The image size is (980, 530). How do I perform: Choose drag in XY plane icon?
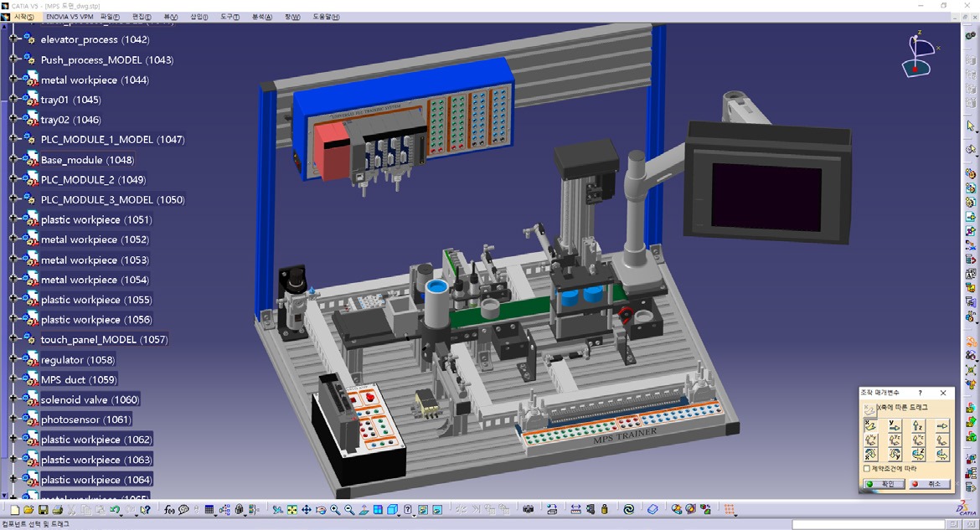[x=871, y=440]
